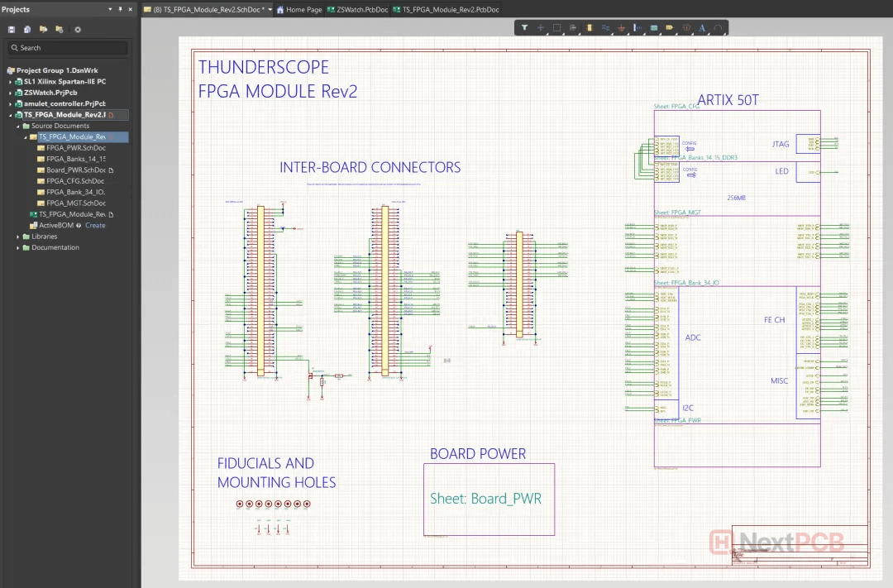Pin the Projects panel
Image resolution: width=893 pixels, height=588 pixels.
click(x=121, y=9)
